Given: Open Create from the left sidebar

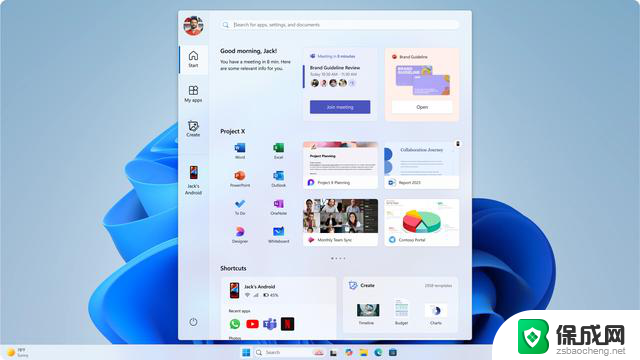Looking at the screenshot, I should tap(193, 128).
